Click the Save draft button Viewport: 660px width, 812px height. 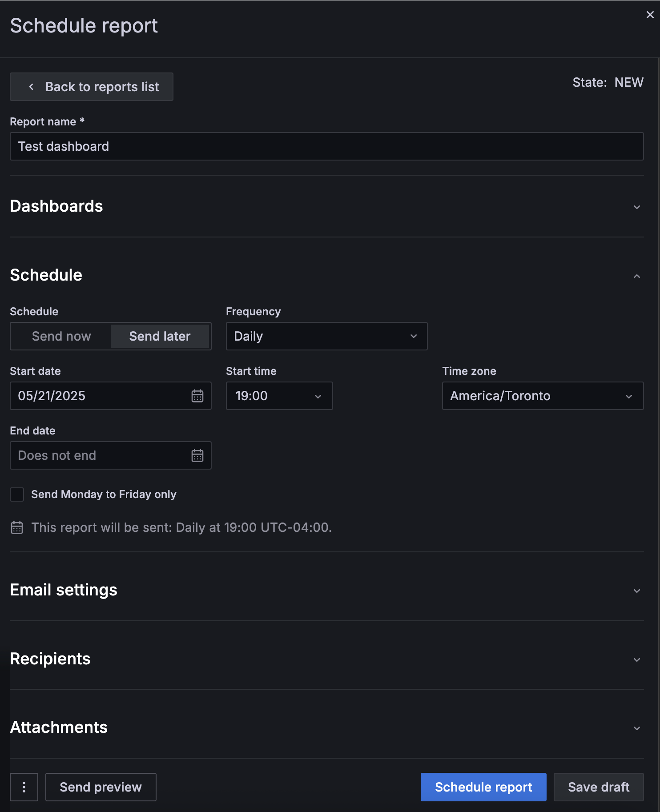tap(599, 787)
